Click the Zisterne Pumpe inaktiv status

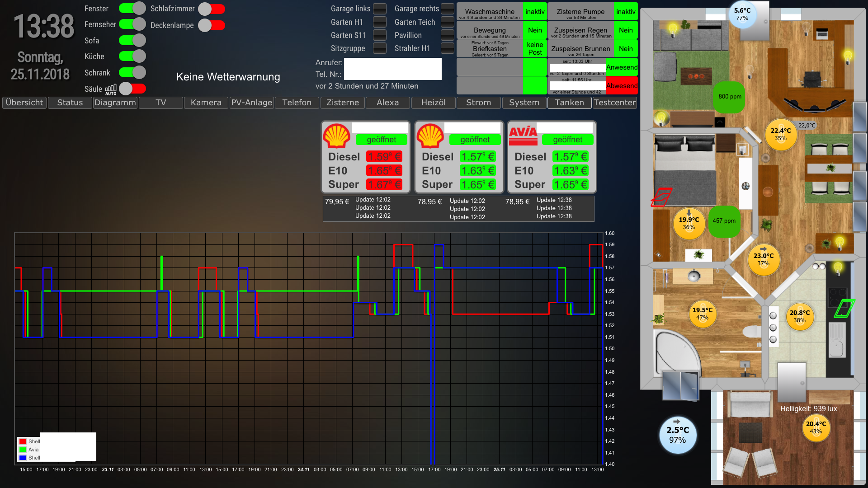626,12
